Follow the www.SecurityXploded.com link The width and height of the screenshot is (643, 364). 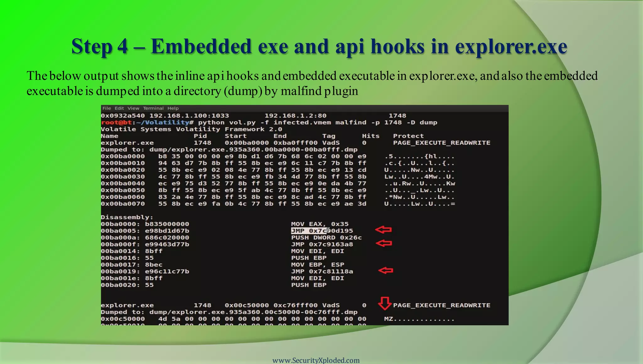pyautogui.click(x=316, y=360)
